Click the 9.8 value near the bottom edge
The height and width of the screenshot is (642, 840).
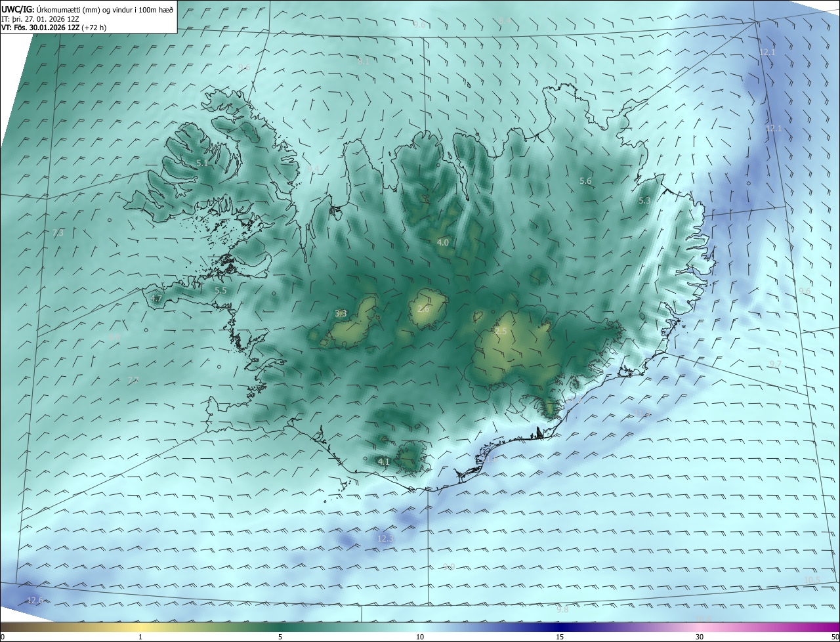pyautogui.click(x=562, y=610)
